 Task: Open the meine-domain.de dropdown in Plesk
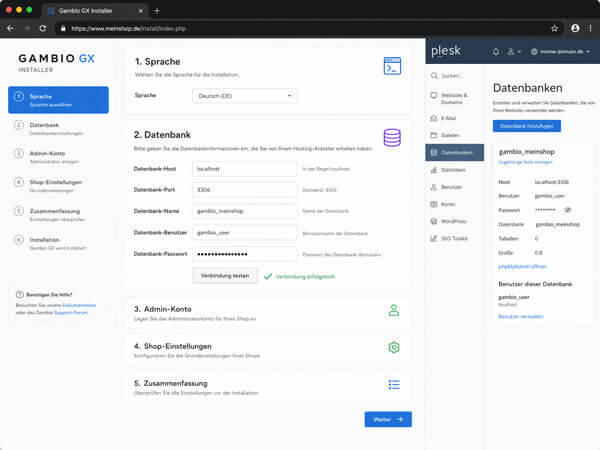coord(561,51)
